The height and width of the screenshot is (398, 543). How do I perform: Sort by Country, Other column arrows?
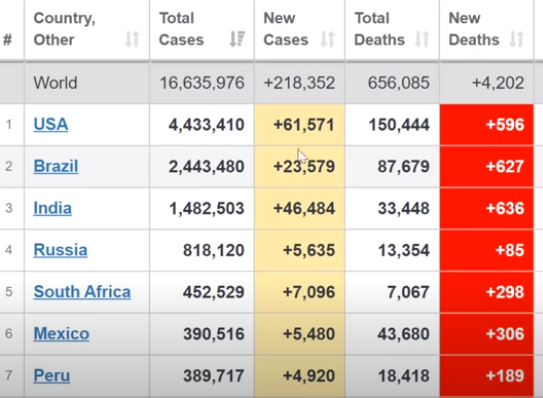[x=132, y=39]
